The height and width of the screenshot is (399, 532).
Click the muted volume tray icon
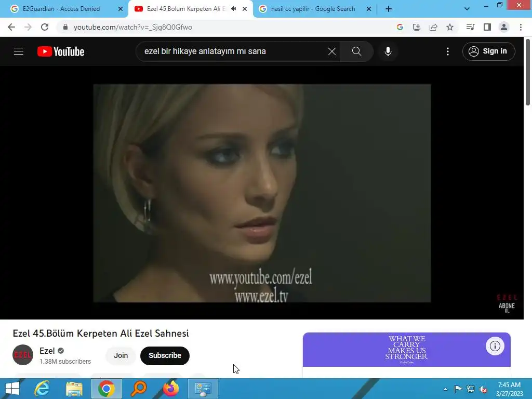(x=483, y=389)
